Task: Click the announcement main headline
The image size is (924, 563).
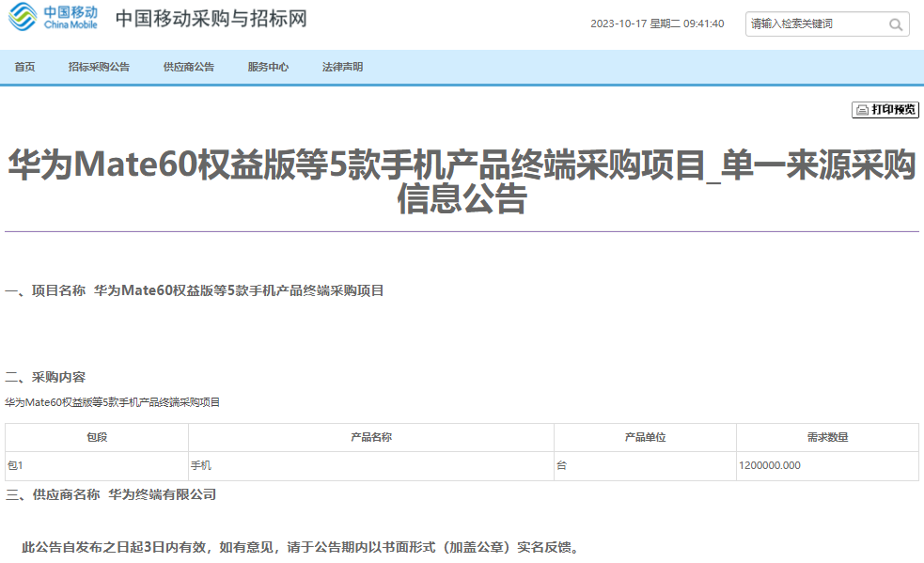Action: point(462,181)
